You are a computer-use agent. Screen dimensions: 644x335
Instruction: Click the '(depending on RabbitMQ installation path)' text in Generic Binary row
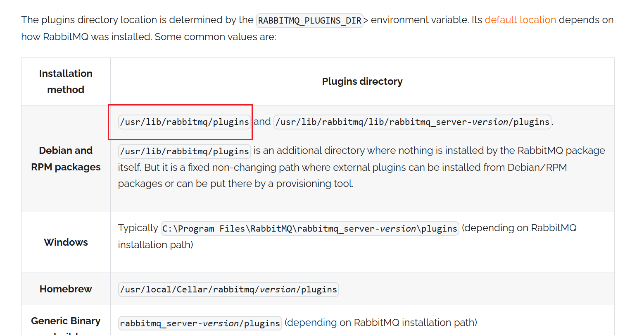click(380, 323)
